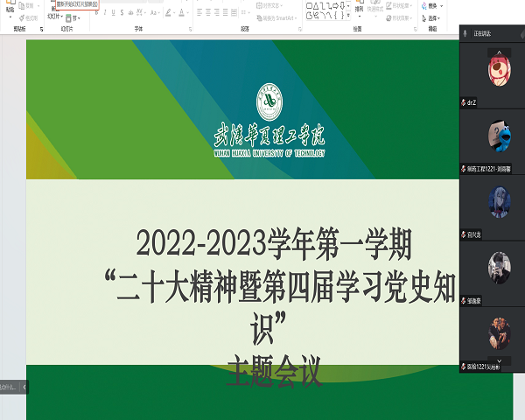Select the right arrow shape
Image resolution: width=525 pixels, height=420 pixels.
pos(335,6)
